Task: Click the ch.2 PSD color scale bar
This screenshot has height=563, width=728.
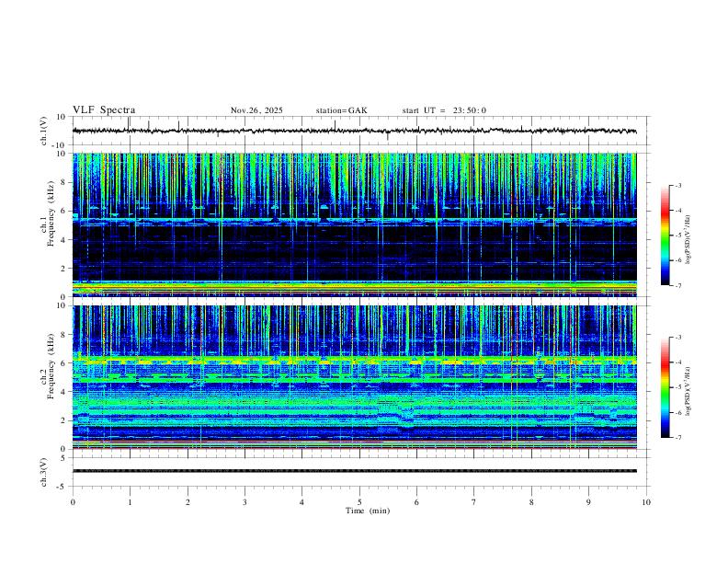Action: [x=665, y=387]
